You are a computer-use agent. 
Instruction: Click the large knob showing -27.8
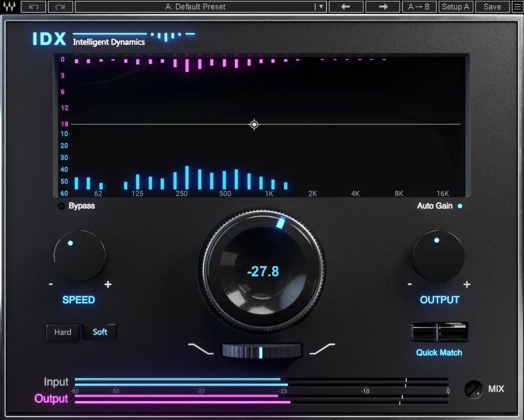tap(262, 271)
